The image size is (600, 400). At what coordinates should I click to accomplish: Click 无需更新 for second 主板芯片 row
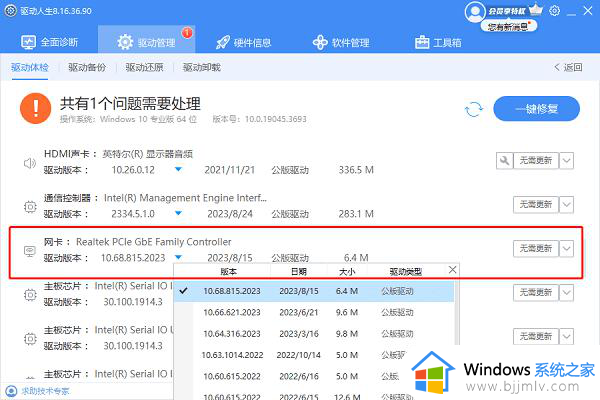click(x=536, y=336)
